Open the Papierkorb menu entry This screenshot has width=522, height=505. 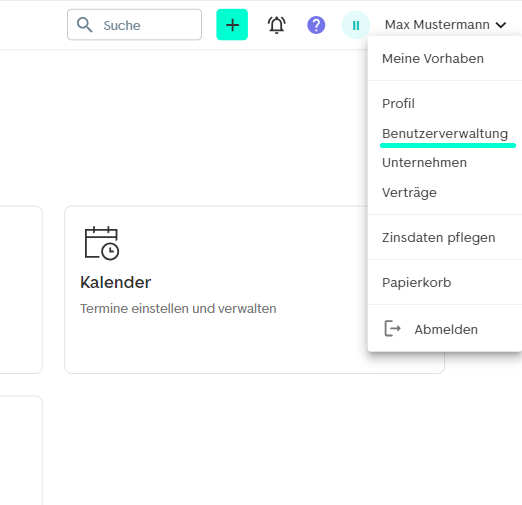click(x=417, y=283)
